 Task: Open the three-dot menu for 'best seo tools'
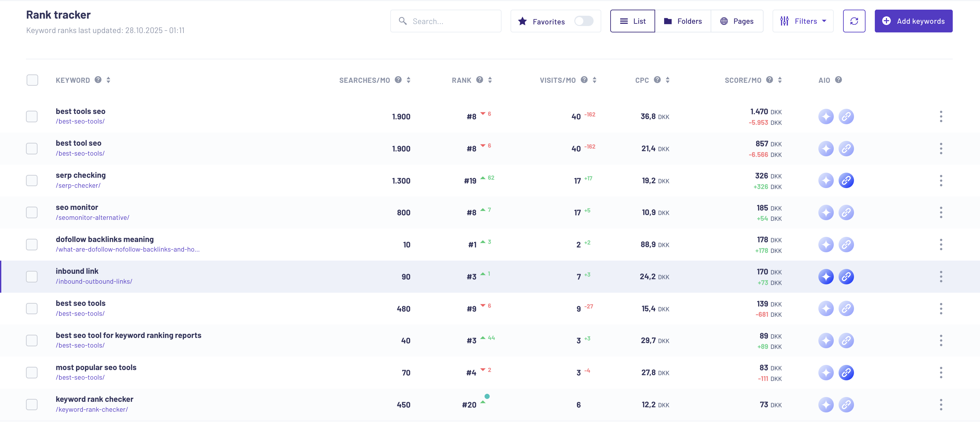[x=941, y=309]
